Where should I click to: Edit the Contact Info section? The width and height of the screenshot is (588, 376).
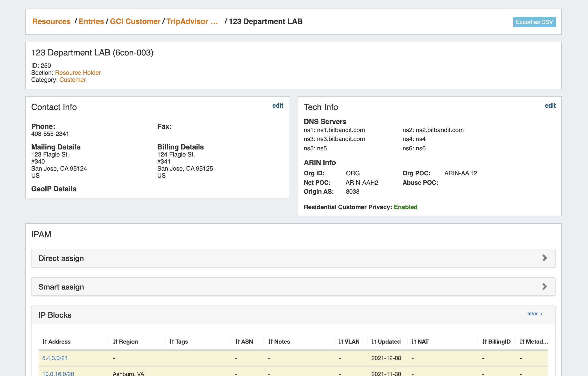tap(278, 106)
